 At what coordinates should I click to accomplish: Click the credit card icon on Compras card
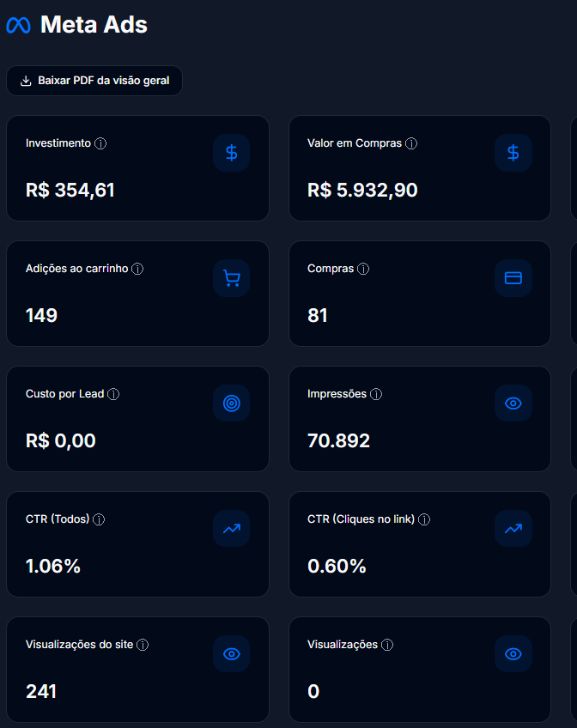[513, 278]
